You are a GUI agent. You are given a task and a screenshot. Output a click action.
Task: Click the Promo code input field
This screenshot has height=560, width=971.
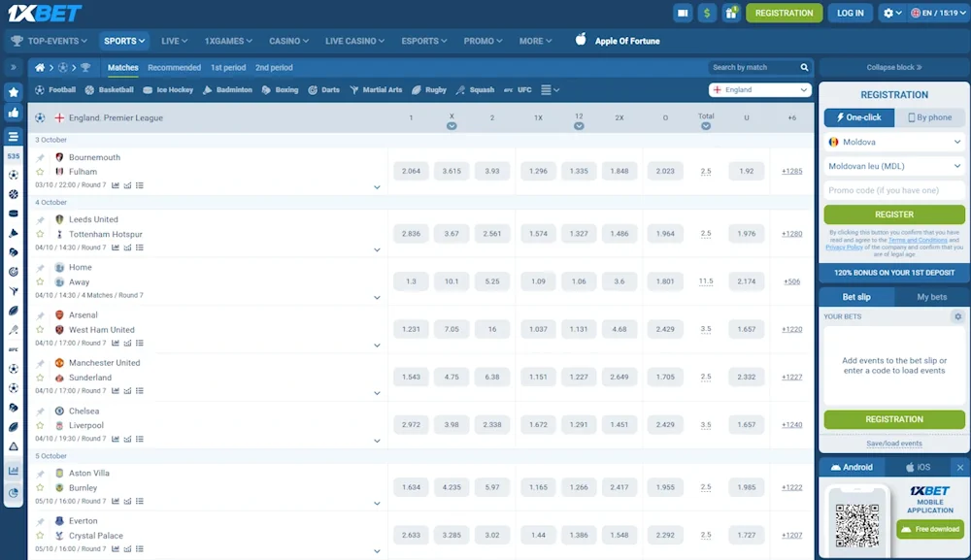pos(894,190)
